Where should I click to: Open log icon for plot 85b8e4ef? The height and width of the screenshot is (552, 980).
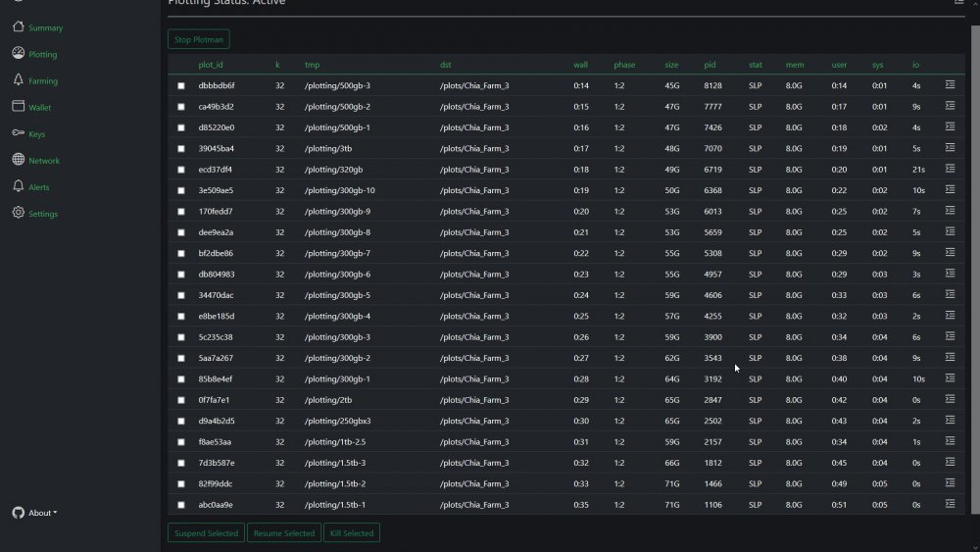click(x=950, y=378)
